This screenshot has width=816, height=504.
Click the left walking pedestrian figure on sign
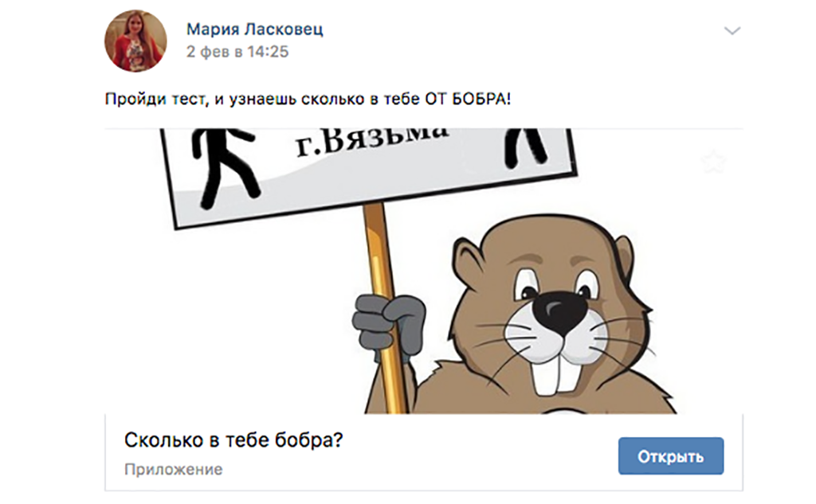tap(225, 166)
